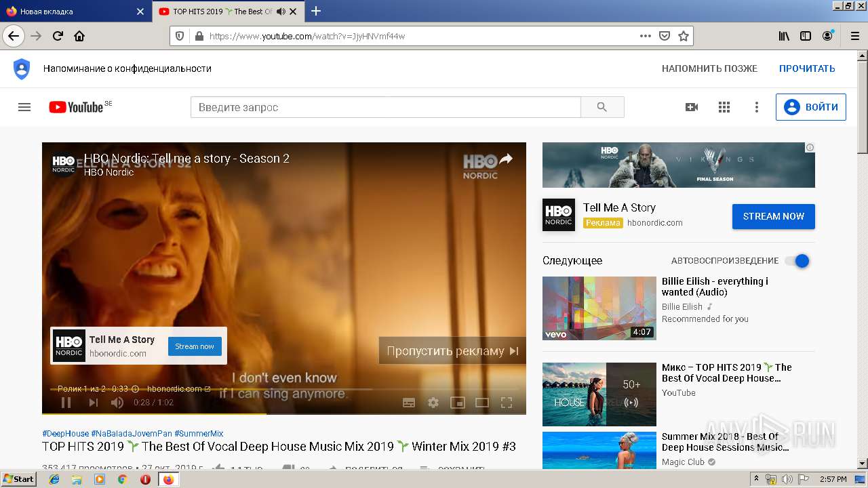Open Firefox library icon
868x488 pixels.
pos(784,36)
